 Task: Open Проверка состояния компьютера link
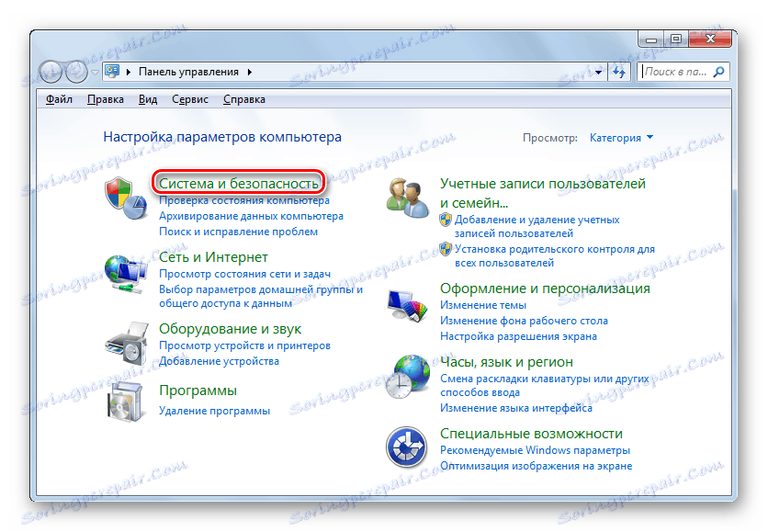[x=244, y=200]
